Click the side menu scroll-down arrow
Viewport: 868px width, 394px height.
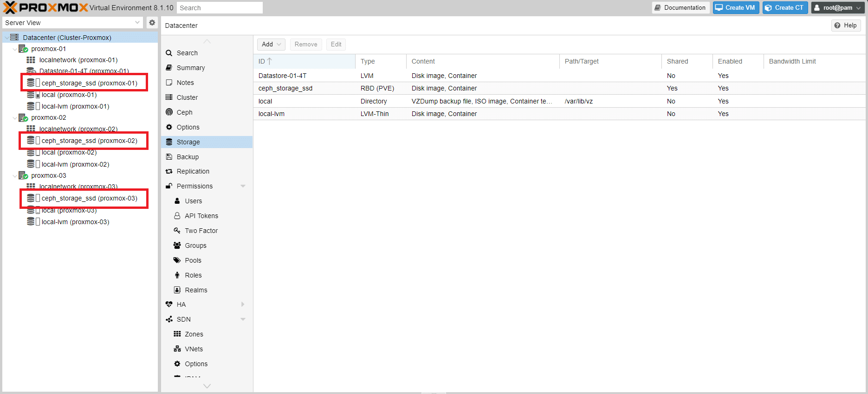click(x=207, y=386)
